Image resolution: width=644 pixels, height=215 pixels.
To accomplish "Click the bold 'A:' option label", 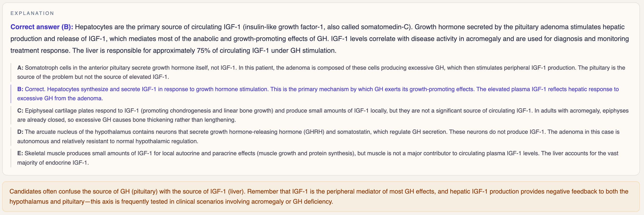I will coord(20,68).
